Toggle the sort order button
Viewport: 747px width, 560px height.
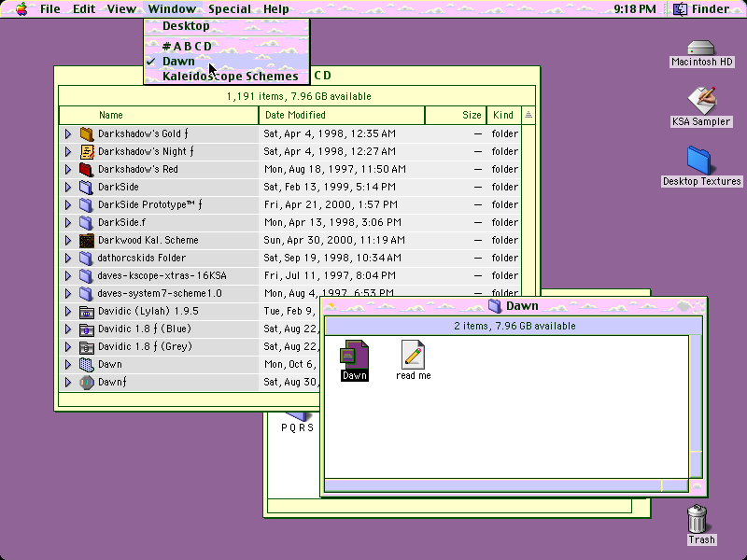(x=529, y=115)
